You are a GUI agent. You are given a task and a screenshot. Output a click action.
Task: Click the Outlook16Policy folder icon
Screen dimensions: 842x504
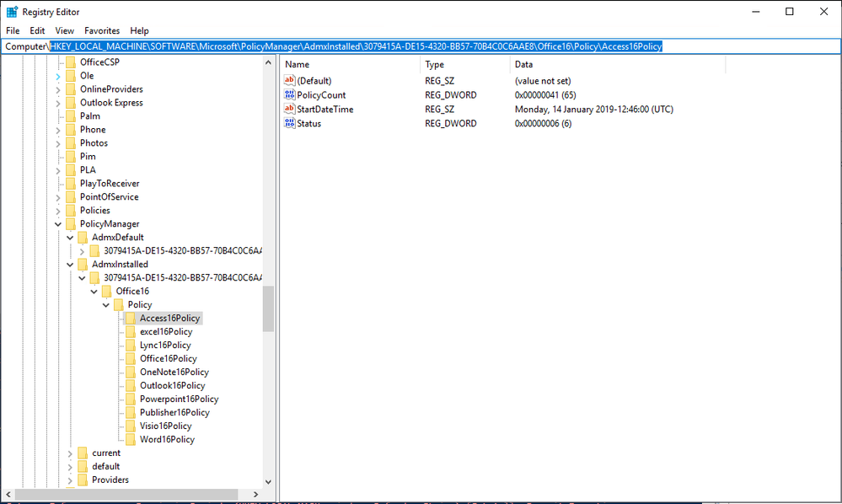131,385
